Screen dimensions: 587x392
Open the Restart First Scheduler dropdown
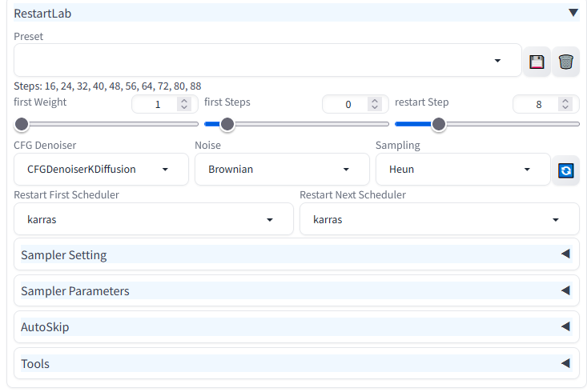(x=154, y=219)
